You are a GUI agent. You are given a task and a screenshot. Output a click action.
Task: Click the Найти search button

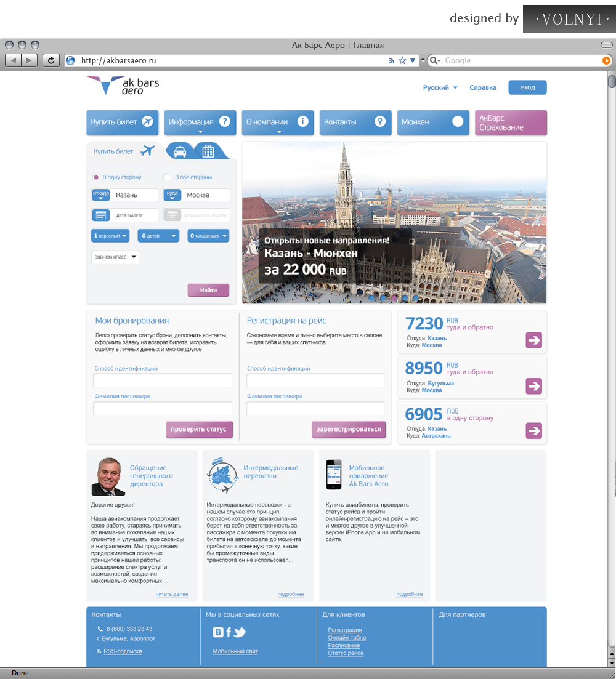pyautogui.click(x=208, y=290)
